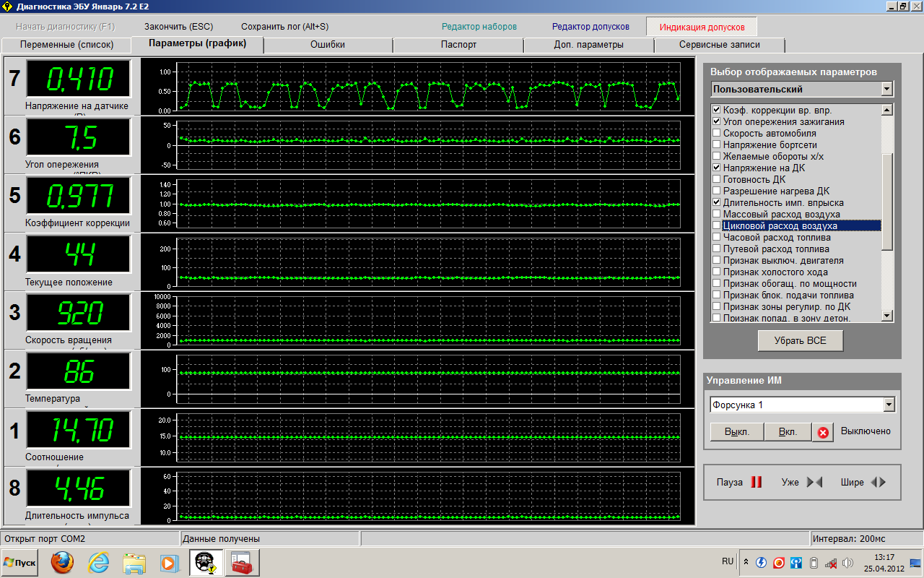
Task: Enable Желаемые обороты х/х checkbox
Action: coord(716,156)
